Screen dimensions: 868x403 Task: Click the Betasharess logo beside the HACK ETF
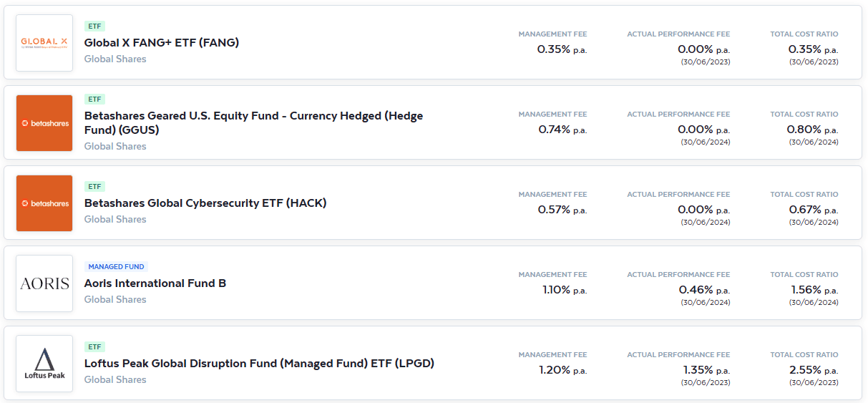coord(44,203)
